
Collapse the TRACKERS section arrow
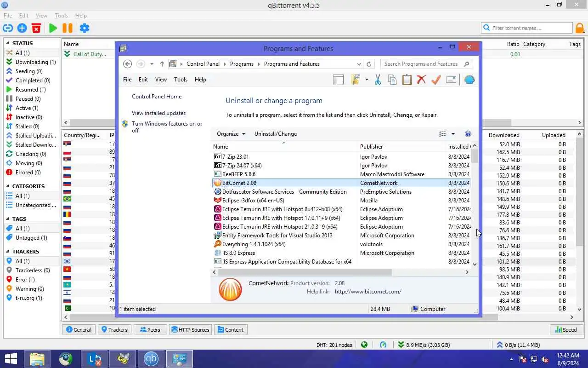click(8, 252)
